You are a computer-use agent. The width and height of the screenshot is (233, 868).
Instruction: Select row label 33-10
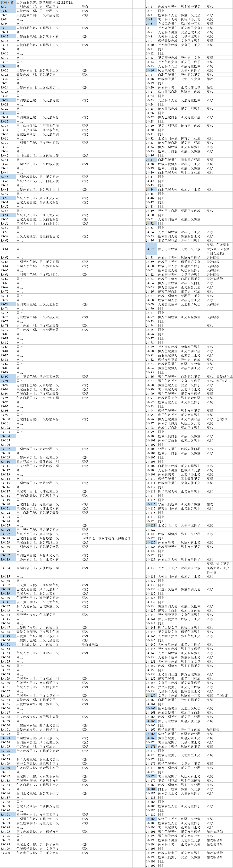coord(8,28)
